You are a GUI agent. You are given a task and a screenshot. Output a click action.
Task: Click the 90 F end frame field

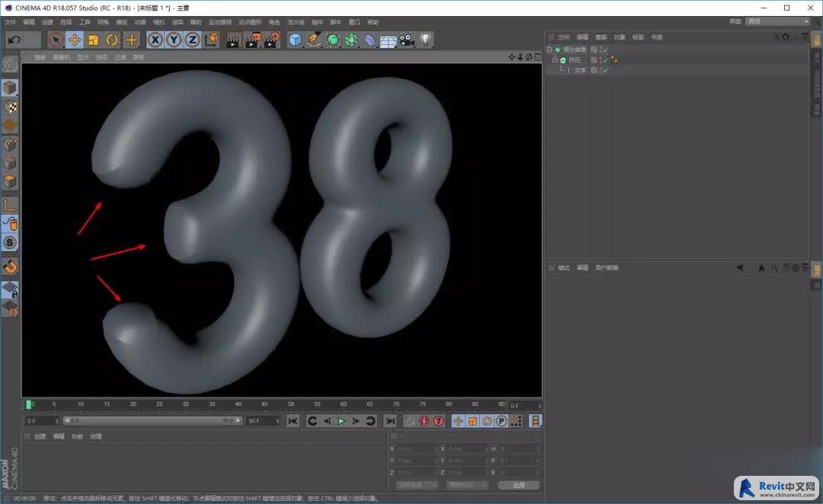point(262,420)
